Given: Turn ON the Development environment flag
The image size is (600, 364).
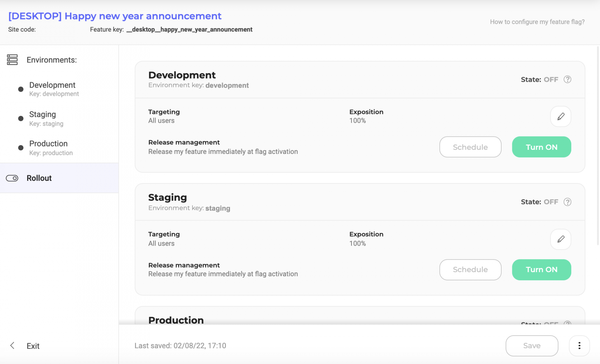Looking at the screenshot, I should pyautogui.click(x=542, y=147).
